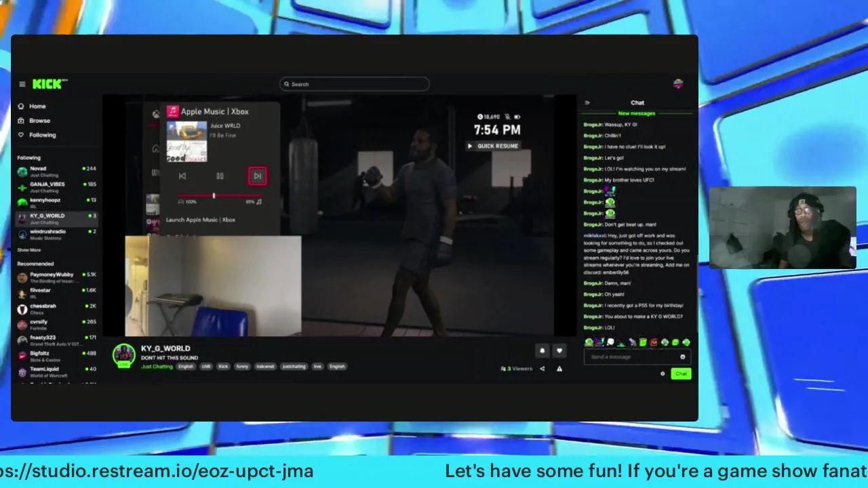Click the report warning triangle icon
This screenshot has width=868, height=488.
coord(559,369)
